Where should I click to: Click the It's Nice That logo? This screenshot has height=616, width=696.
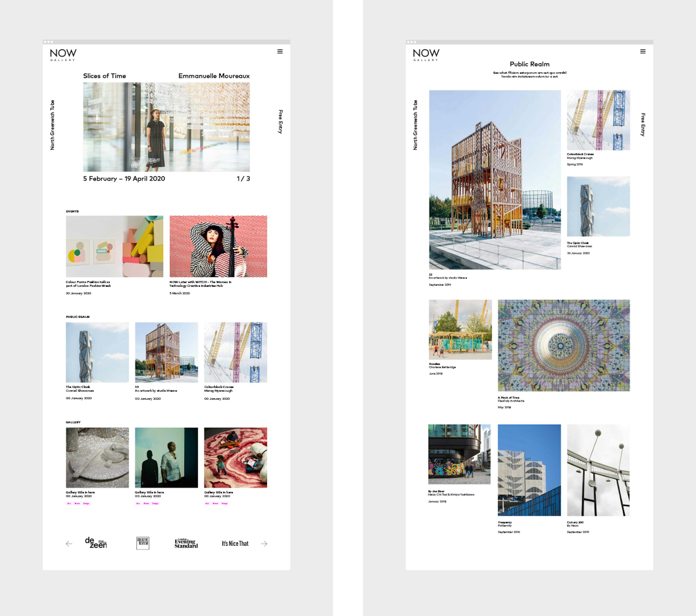click(x=235, y=543)
